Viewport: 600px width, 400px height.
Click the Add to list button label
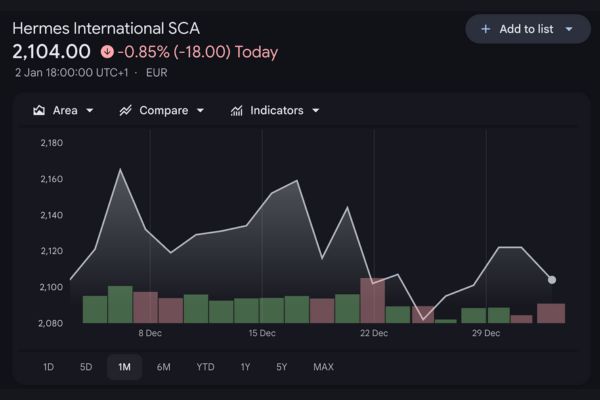pyautogui.click(x=526, y=29)
